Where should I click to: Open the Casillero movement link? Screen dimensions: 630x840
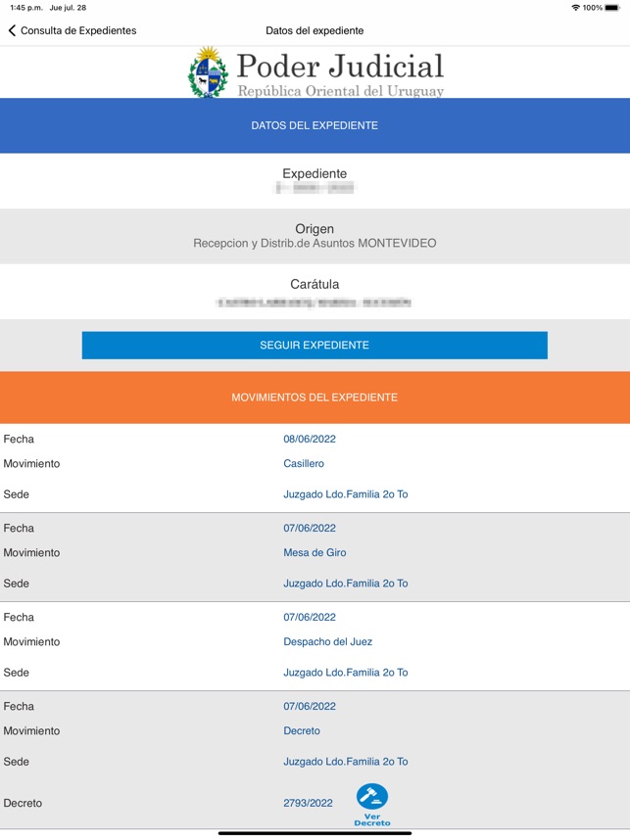[304, 463]
